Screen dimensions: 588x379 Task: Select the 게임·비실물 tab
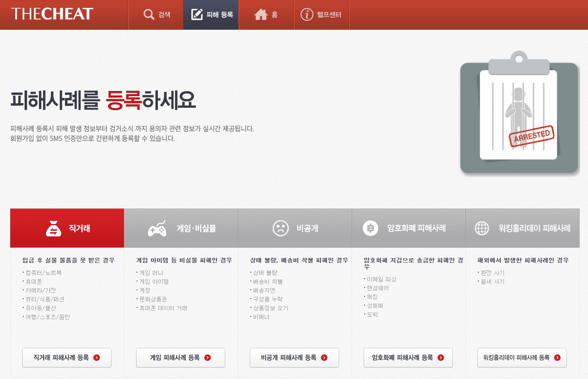pos(181,228)
